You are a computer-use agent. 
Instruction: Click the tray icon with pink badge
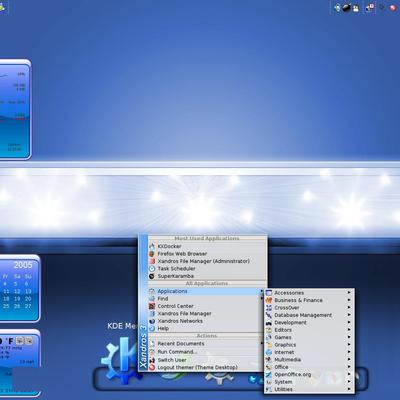pos(370,8)
